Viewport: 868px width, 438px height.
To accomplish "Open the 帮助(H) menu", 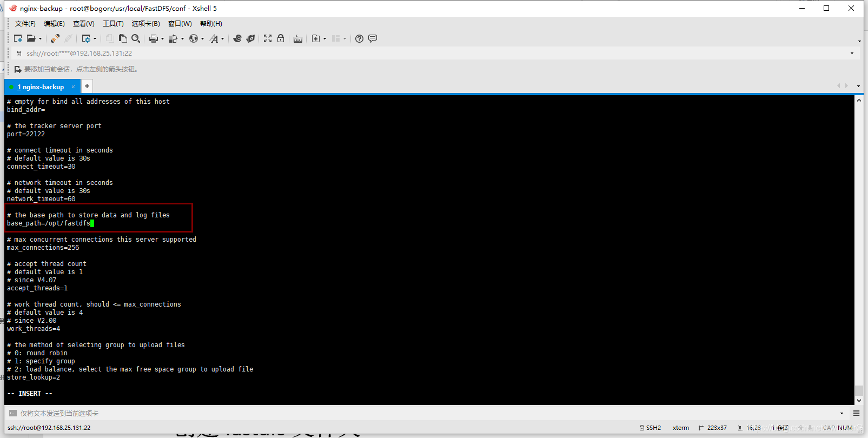I will (x=211, y=24).
